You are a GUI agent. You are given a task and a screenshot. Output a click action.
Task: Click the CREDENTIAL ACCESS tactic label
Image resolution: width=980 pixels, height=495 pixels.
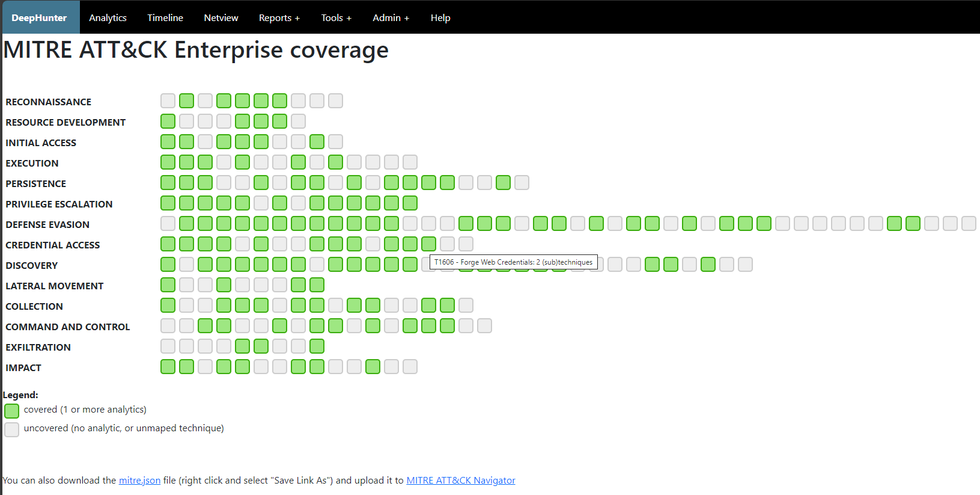pyautogui.click(x=53, y=245)
